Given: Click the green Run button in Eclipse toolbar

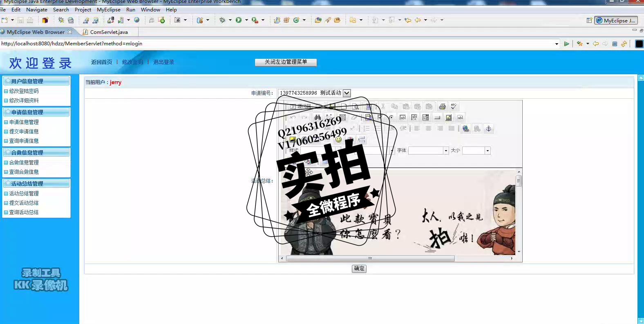Looking at the screenshot, I should pyautogui.click(x=239, y=20).
